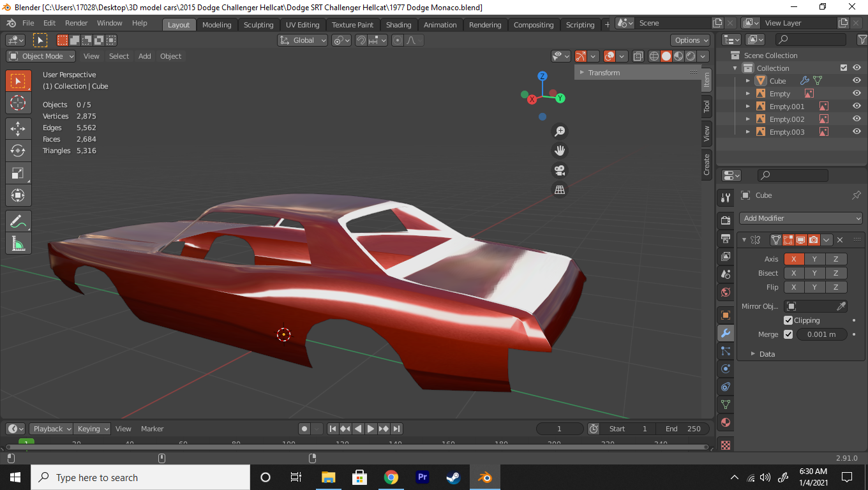Screen dimensions: 868x490
Task: Hide Empty.002 with its eye icon
Action: [857, 119]
